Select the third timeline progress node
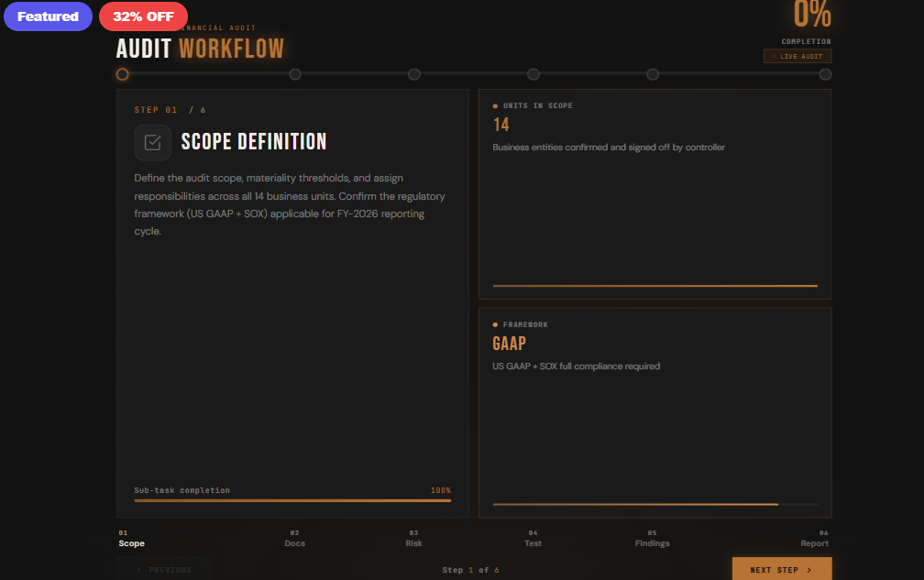The image size is (924, 580). [414, 74]
